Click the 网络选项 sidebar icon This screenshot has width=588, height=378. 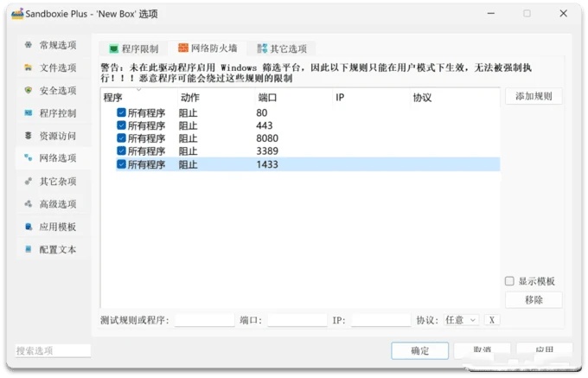29,158
